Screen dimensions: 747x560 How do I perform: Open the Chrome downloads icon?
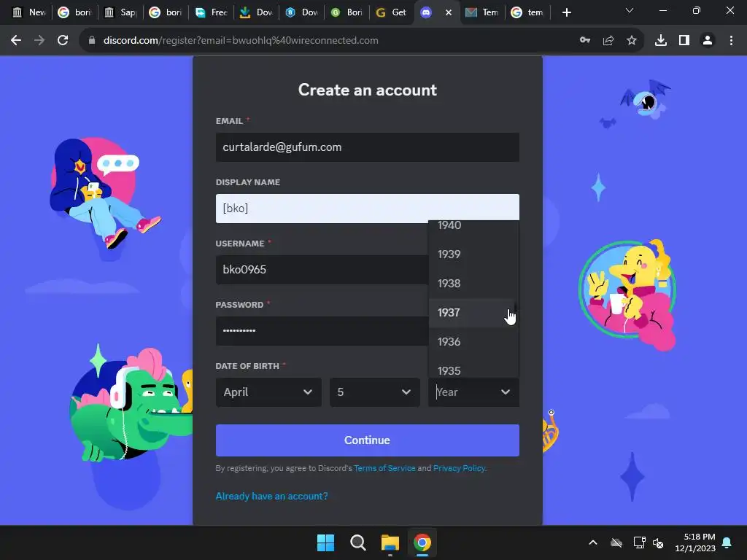(x=661, y=41)
